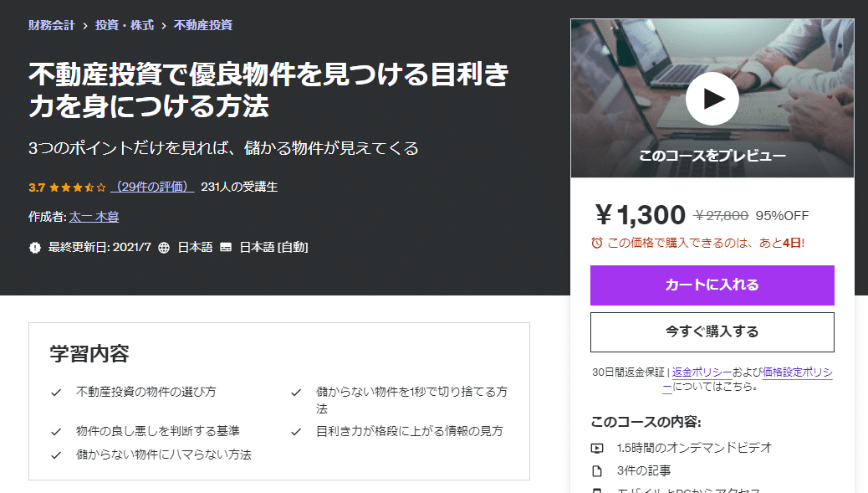Click the breadcrumb chevron after 財務会計

click(84, 25)
